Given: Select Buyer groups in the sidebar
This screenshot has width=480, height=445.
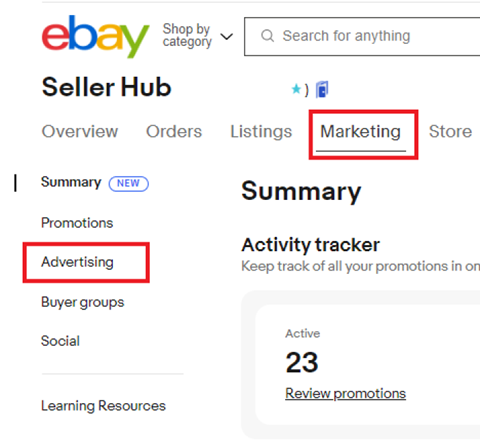Looking at the screenshot, I should tap(83, 302).
